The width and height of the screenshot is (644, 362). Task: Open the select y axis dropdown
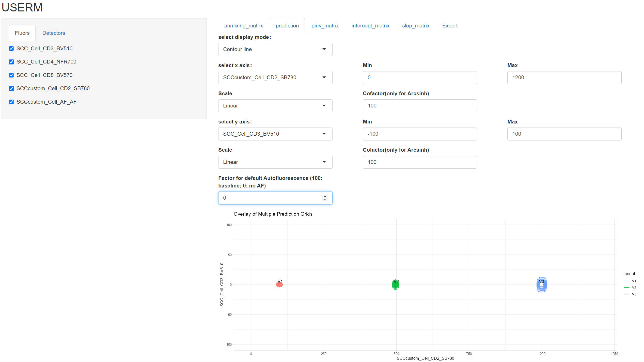pos(275,134)
